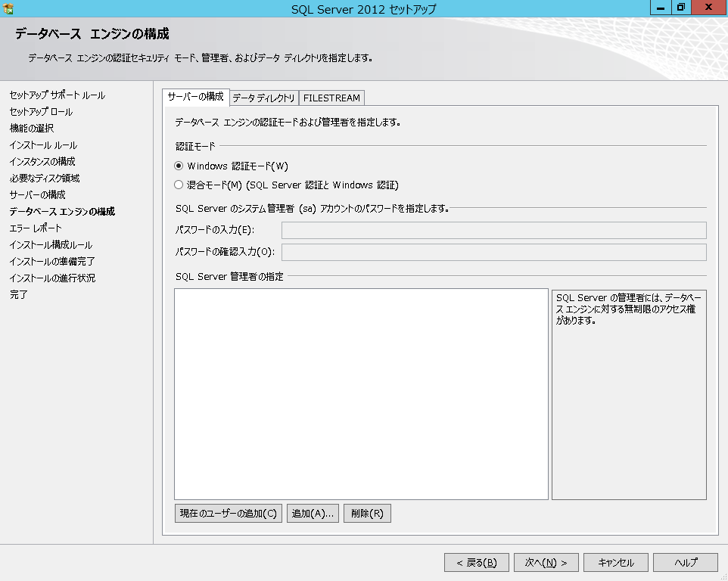Image resolution: width=728 pixels, height=581 pixels.
Task: Select データベース エンジンの構成 step in sidebar
Action: click(62, 212)
